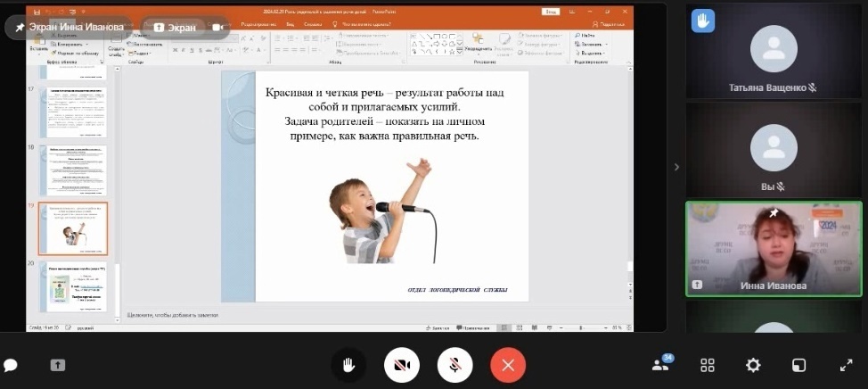Viewport: 868px width, 389px height.
Task: Open the Справка ribbon tab
Action: point(313,24)
